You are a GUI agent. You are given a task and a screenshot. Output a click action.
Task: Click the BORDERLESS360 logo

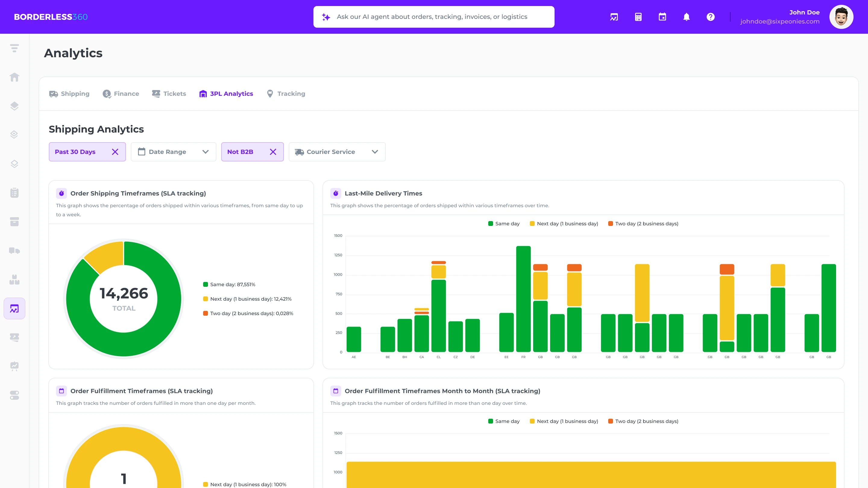coord(51,17)
